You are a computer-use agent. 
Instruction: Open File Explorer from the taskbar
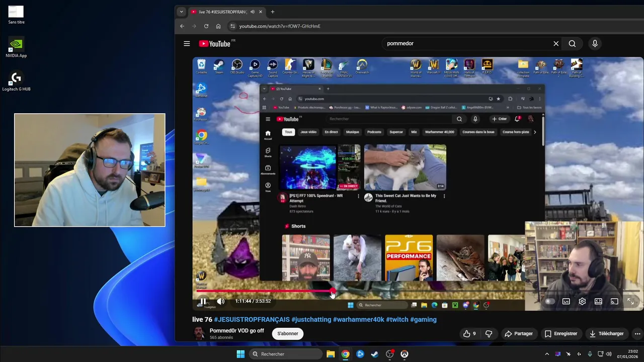pyautogui.click(x=331, y=354)
